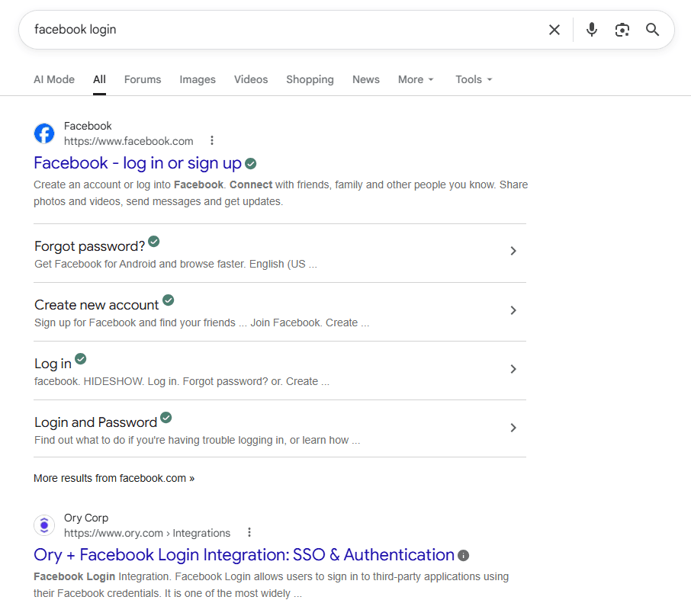Click the Ory Corp favicon
This screenshot has width=691, height=616.
(x=44, y=525)
